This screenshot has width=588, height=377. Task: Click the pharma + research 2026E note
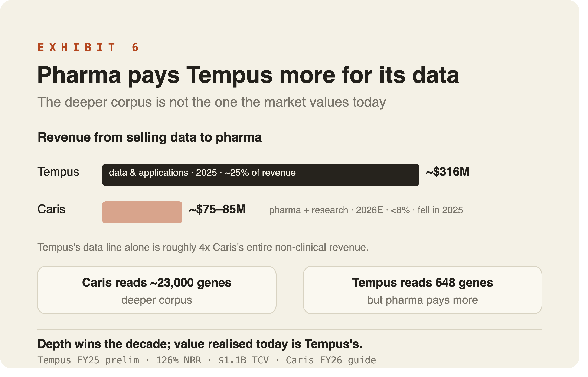[366, 210]
